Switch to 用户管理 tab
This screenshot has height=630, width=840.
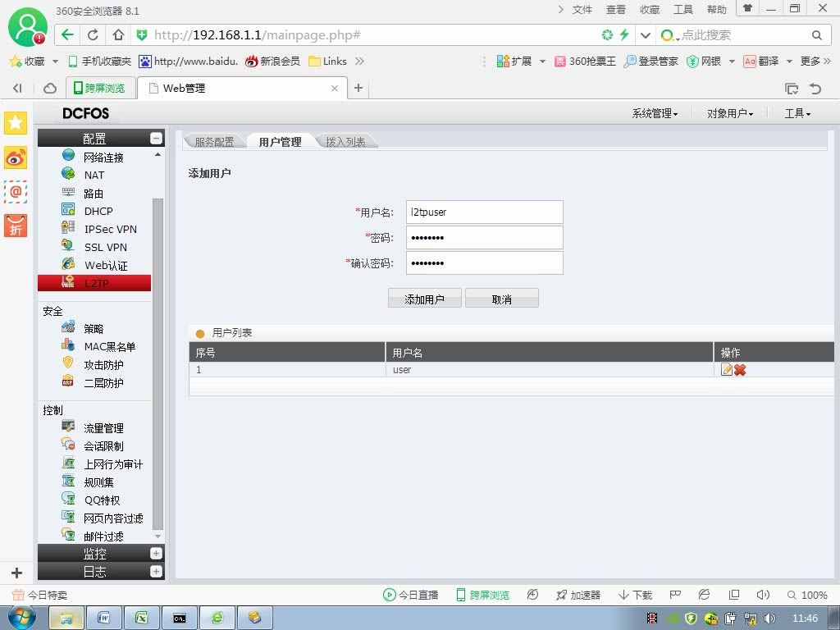[x=280, y=142]
